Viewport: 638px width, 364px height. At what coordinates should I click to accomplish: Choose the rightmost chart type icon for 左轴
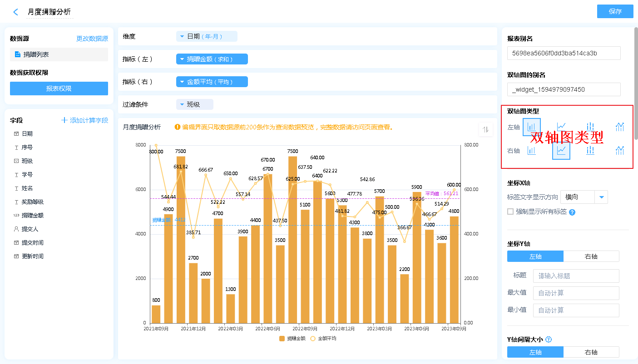pyautogui.click(x=620, y=127)
